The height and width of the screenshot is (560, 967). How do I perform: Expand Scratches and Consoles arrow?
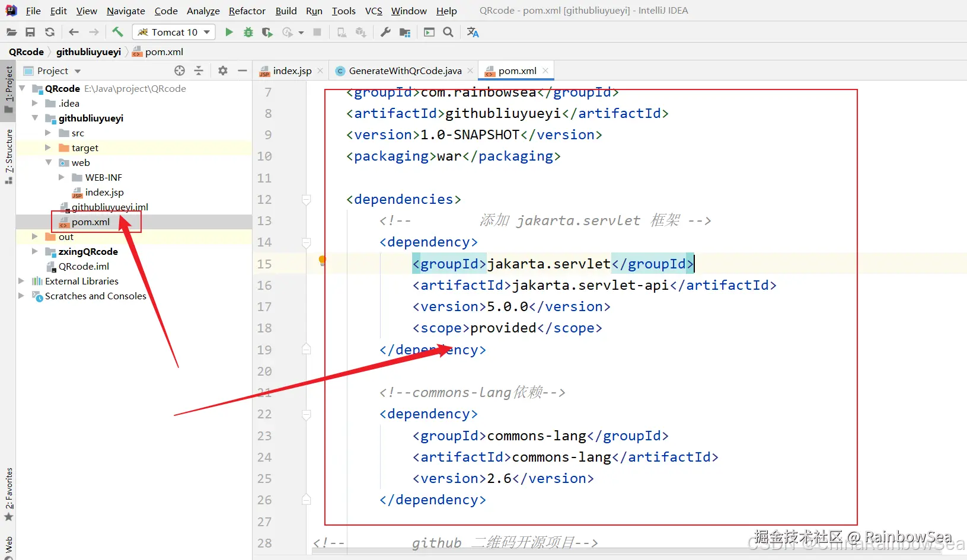pos(22,296)
